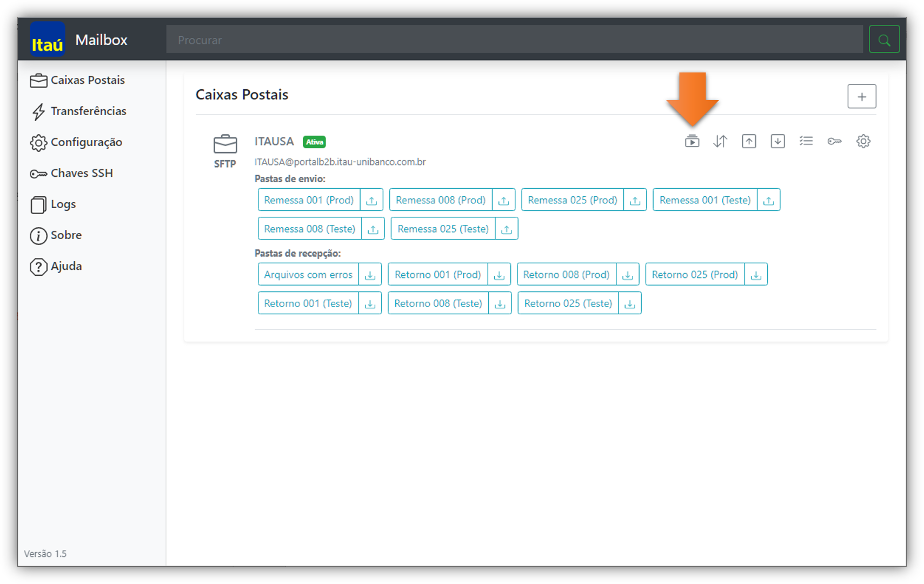The width and height of the screenshot is (924, 584).
Task: Click the play icon under the orange arrow
Action: pos(692,142)
